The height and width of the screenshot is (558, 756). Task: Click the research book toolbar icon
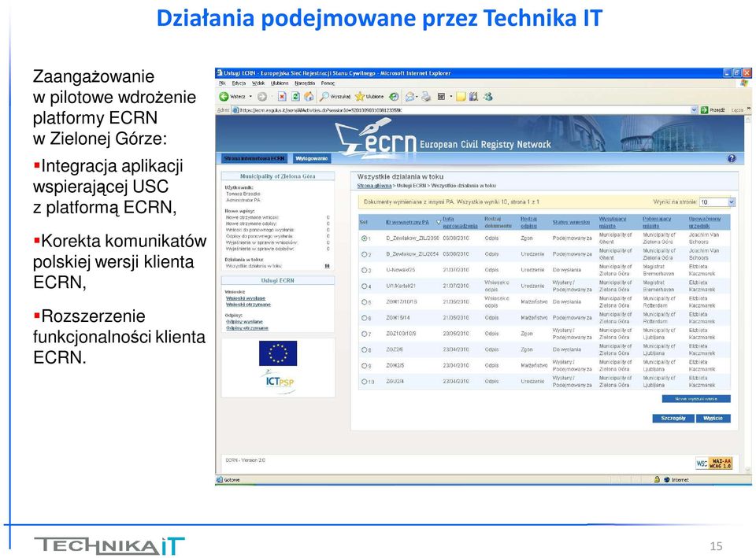[x=473, y=96]
